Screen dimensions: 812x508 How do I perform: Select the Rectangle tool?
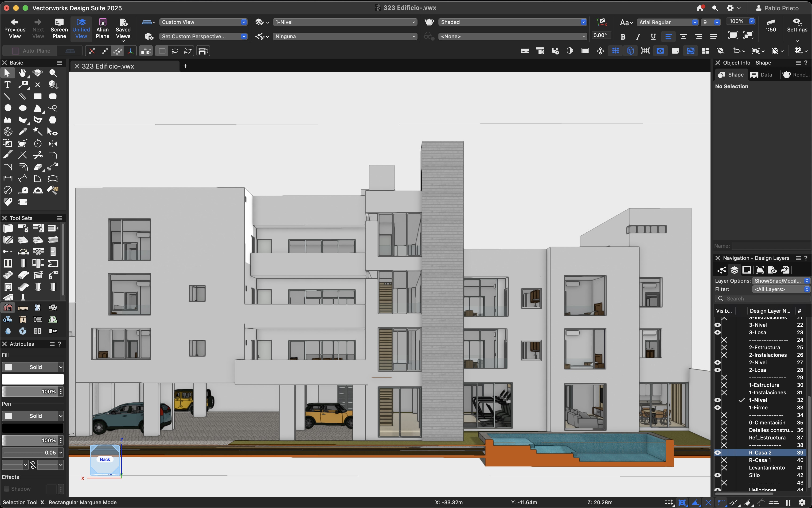coord(38,96)
